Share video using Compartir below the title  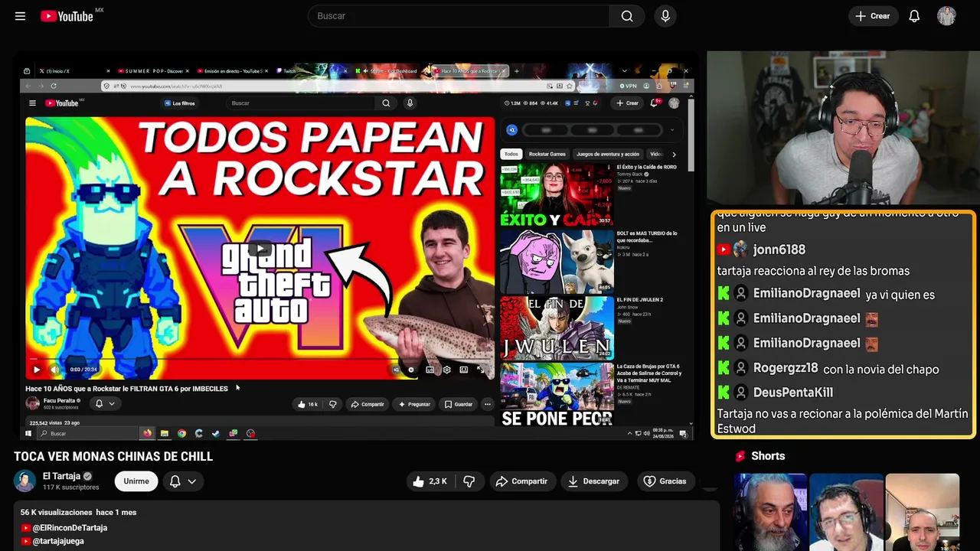[x=521, y=481]
